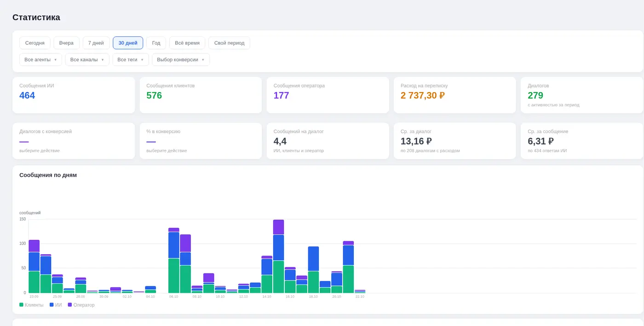644x326 pixels.
Task: Click the Оператор legend label
Action: point(84,305)
